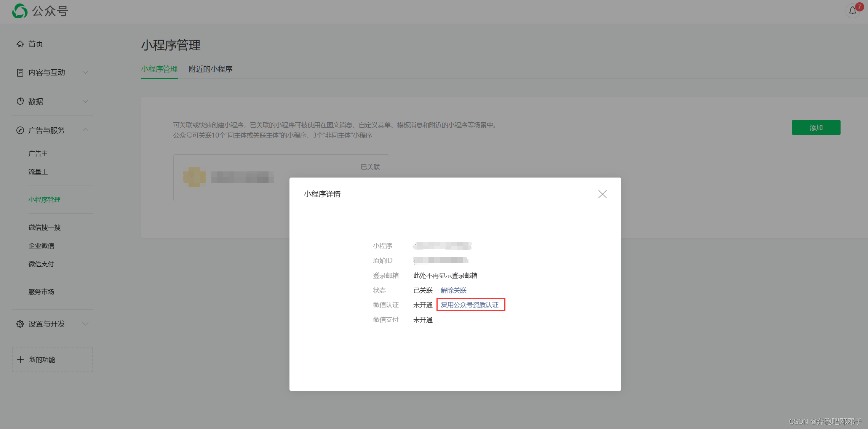The width and height of the screenshot is (868, 429).
Task: Click the blurred mini program name in dialog
Action: click(x=442, y=246)
